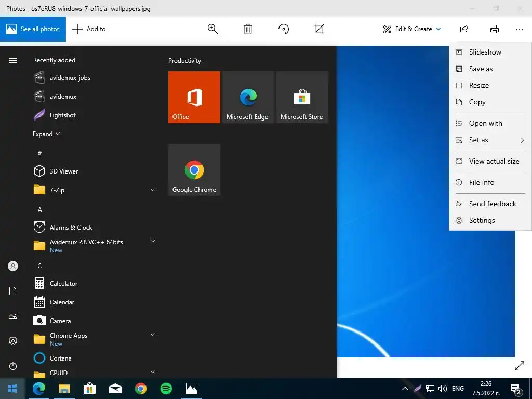
Task: Open the crop tool icon
Action: point(319,29)
